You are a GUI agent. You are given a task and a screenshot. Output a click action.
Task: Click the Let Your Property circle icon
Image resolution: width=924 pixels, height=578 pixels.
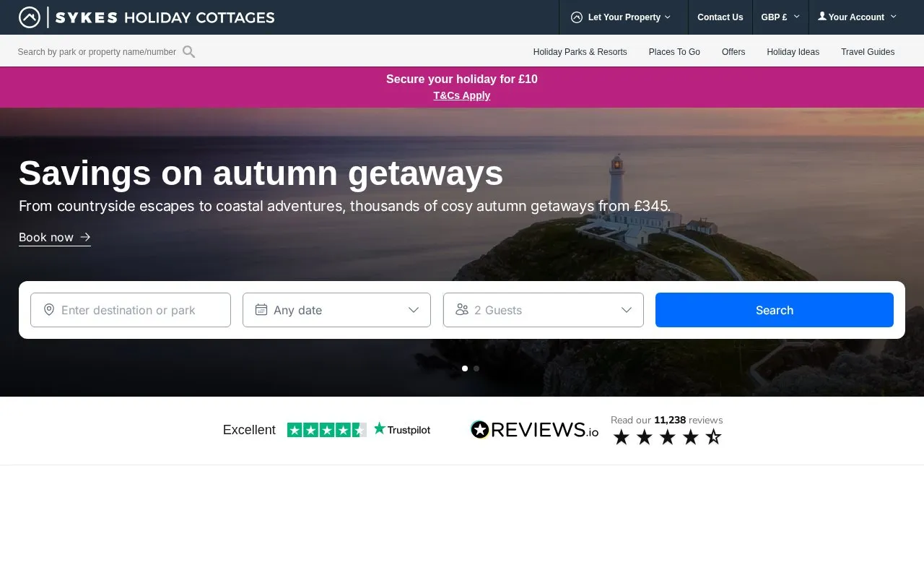[x=577, y=17]
